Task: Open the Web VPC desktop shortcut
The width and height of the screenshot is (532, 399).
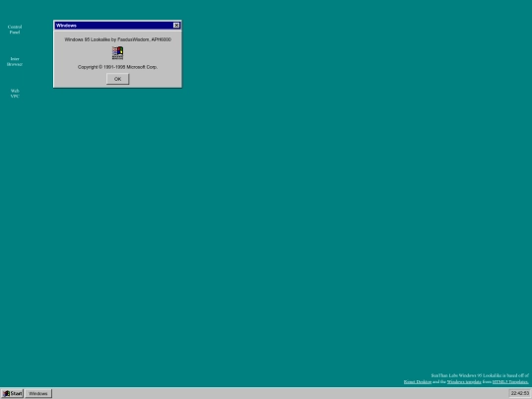Action: click(x=15, y=94)
